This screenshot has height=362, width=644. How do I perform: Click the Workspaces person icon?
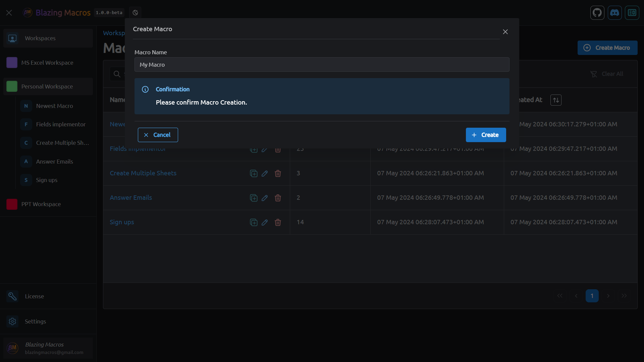(x=12, y=39)
